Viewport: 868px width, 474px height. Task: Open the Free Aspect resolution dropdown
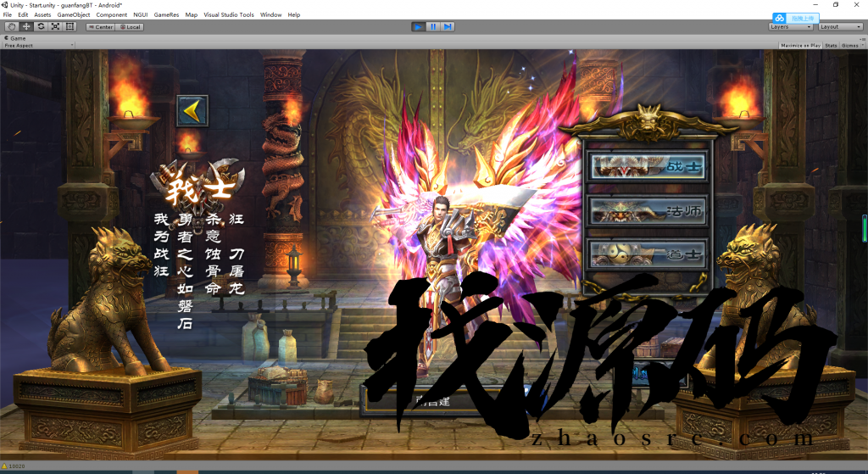click(38, 46)
